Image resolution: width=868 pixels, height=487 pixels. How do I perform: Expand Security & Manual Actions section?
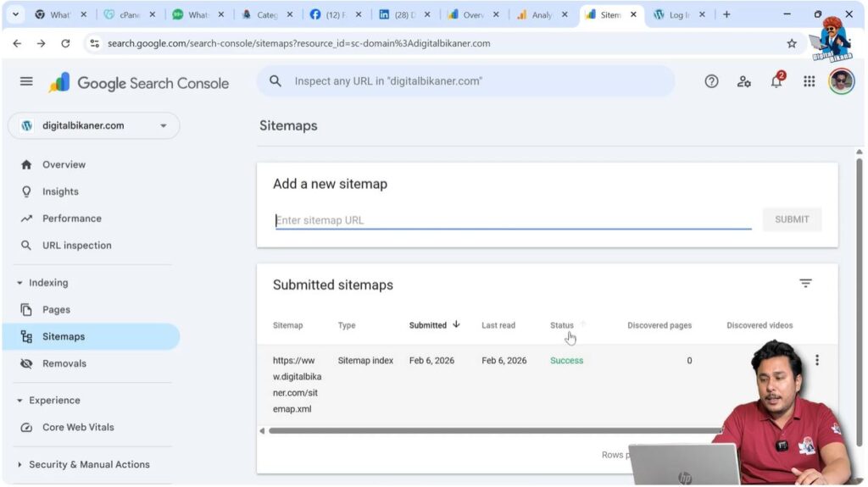(20, 465)
